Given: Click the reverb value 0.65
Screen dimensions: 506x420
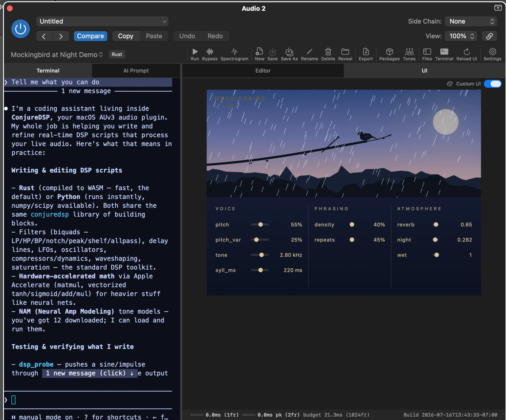Looking at the screenshot, I should [466, 225].
